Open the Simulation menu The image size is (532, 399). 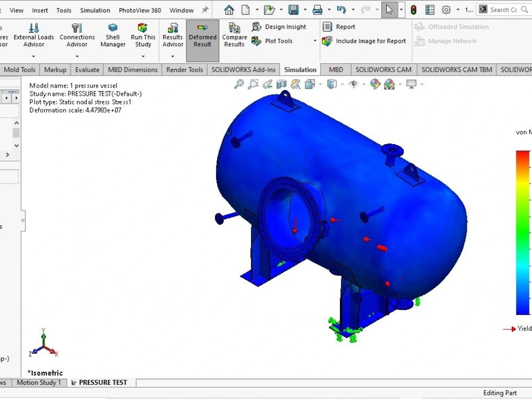click(95, 10)
